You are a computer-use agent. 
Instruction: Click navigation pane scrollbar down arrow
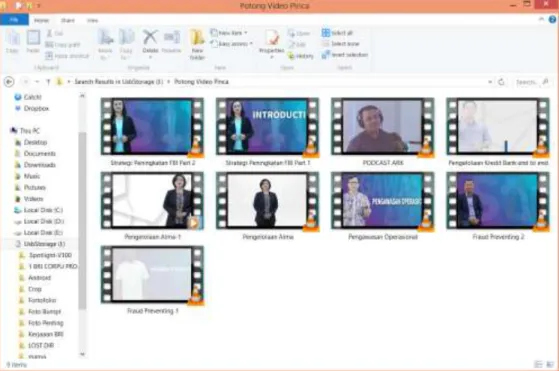click(x=82, y=354)
